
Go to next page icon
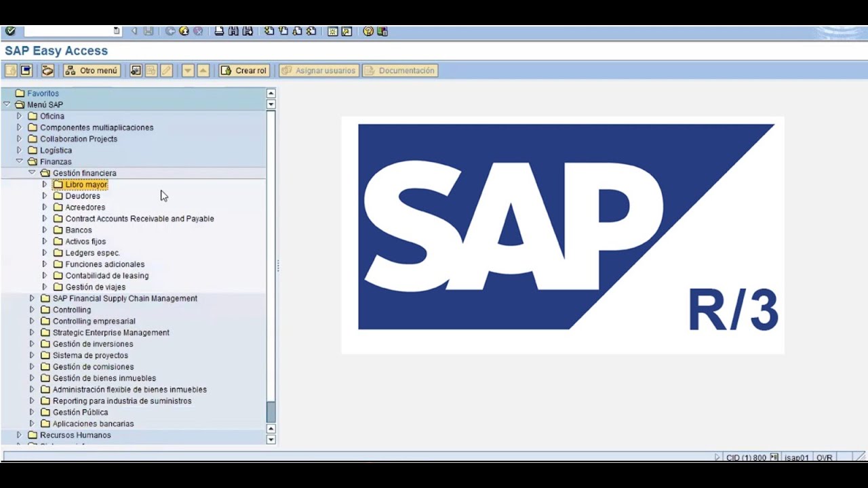point(297,31)
